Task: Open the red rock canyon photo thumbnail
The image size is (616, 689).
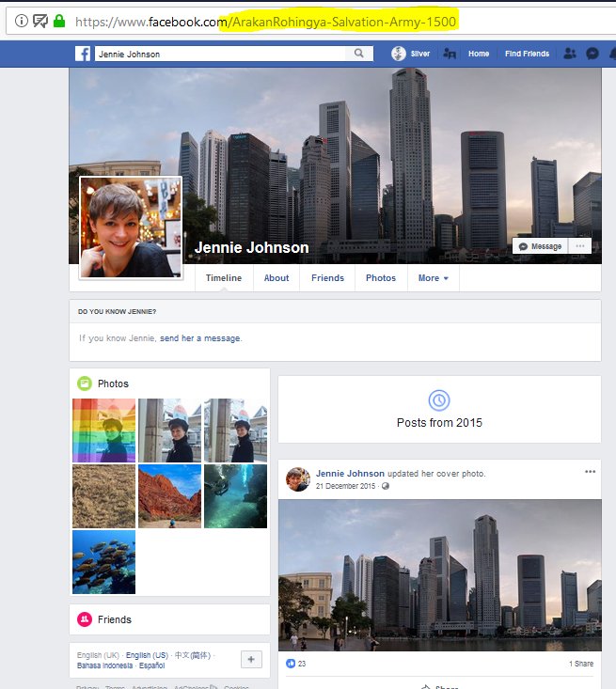Action: [x=169, y=496]
